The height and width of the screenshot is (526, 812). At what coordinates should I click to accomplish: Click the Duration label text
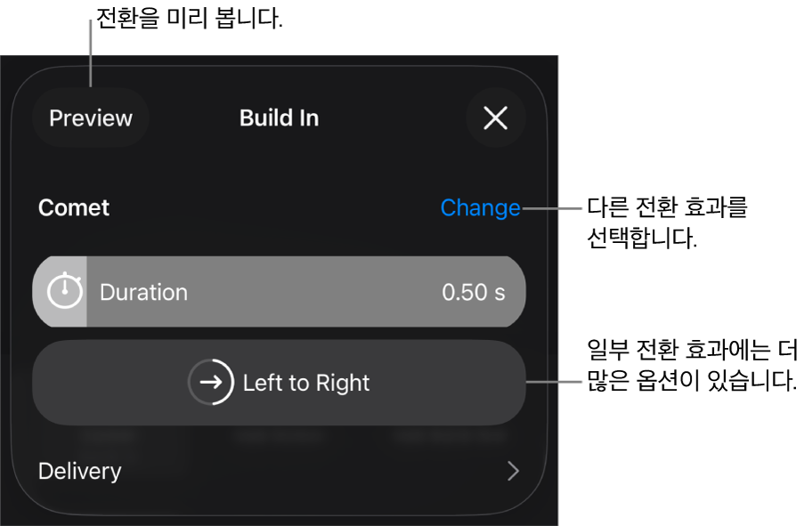(143, 293)
